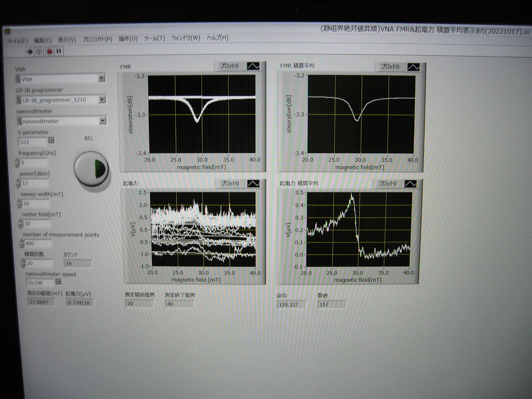Open the 編集(E) menu

tap(43, 41)
